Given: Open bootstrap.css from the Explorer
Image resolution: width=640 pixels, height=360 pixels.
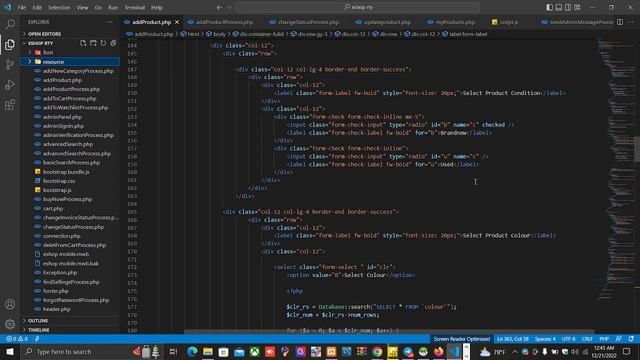Looking at the screenshot, I should [x=59, y=181].
